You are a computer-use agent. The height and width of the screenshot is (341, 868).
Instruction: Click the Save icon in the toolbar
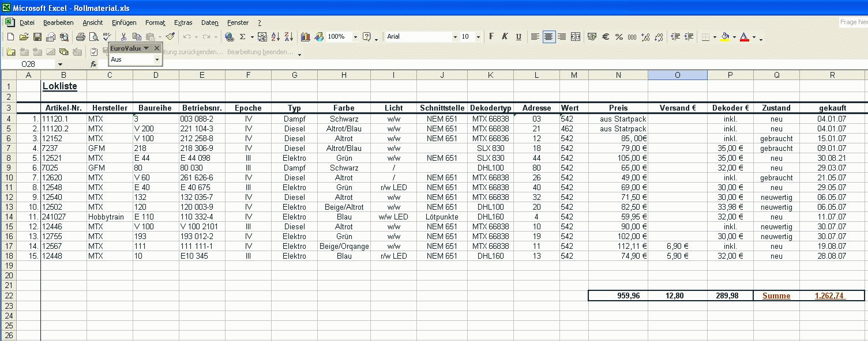click(x=37, y=37)
